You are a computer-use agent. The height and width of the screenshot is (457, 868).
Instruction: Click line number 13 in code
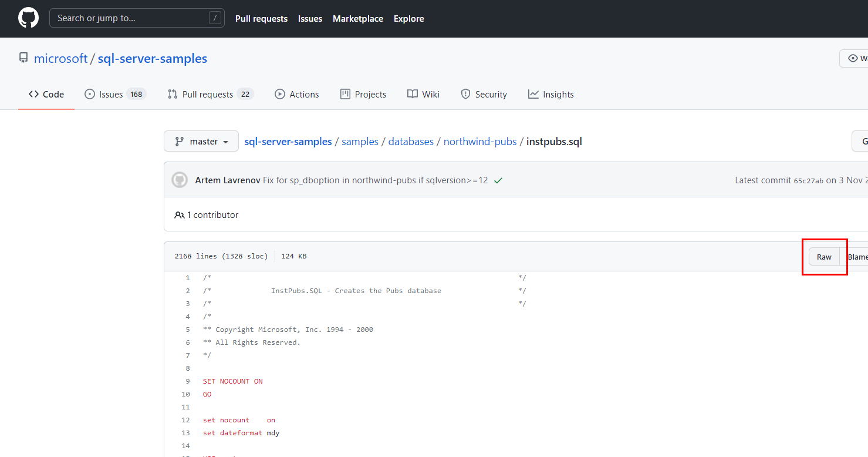tap(186, 433)
